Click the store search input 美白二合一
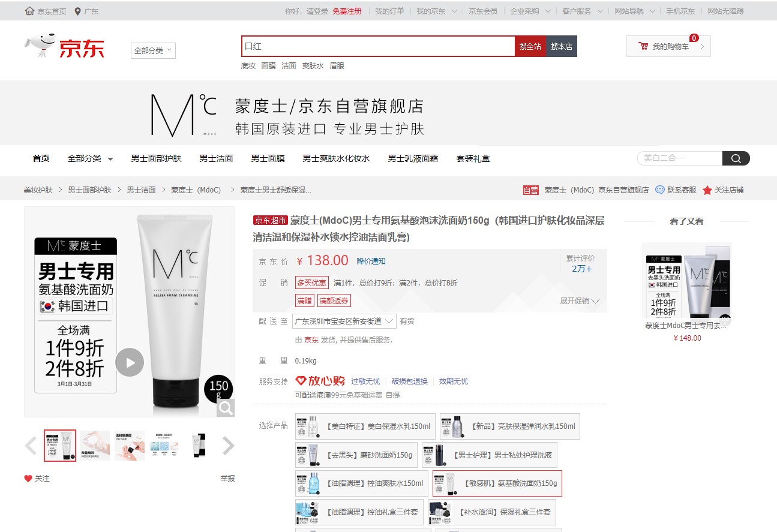The height and width of the screenshot is (532, 777). 680,158
